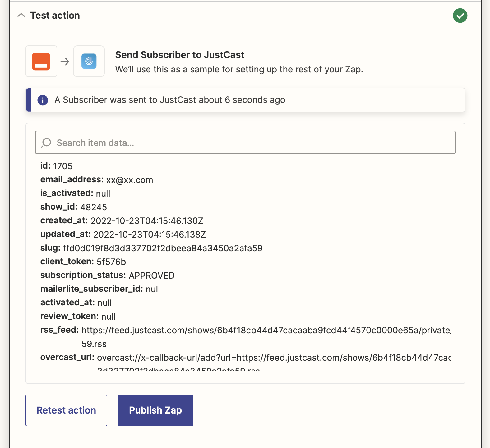The height and width of the screenshot is (448, 490).
Task: Click the client_token 5f576b entry
Action: click(83, 262)
